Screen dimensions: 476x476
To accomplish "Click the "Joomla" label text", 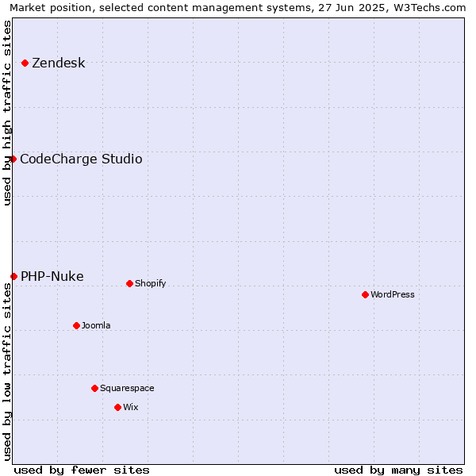I will pos(96,325).
